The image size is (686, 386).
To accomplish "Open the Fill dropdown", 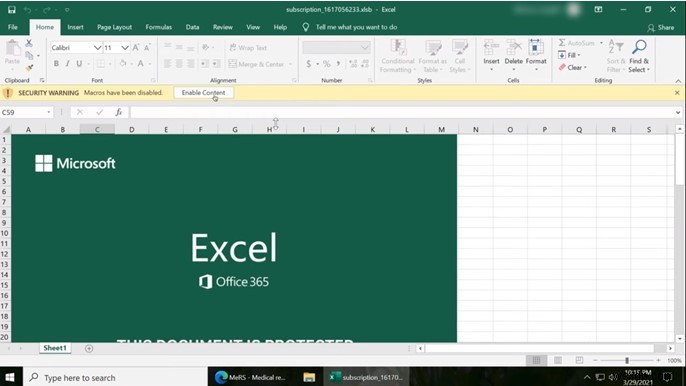I will pos(569,55).
